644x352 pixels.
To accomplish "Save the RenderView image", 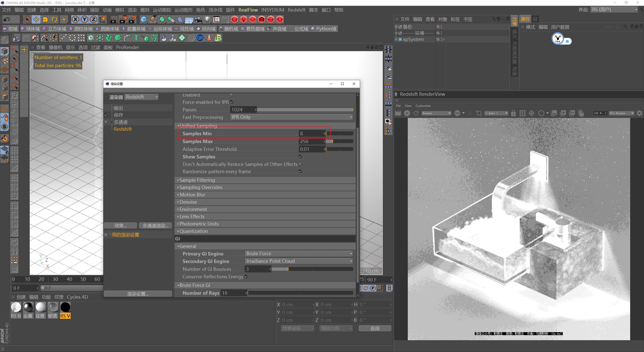I will [554, 113].
